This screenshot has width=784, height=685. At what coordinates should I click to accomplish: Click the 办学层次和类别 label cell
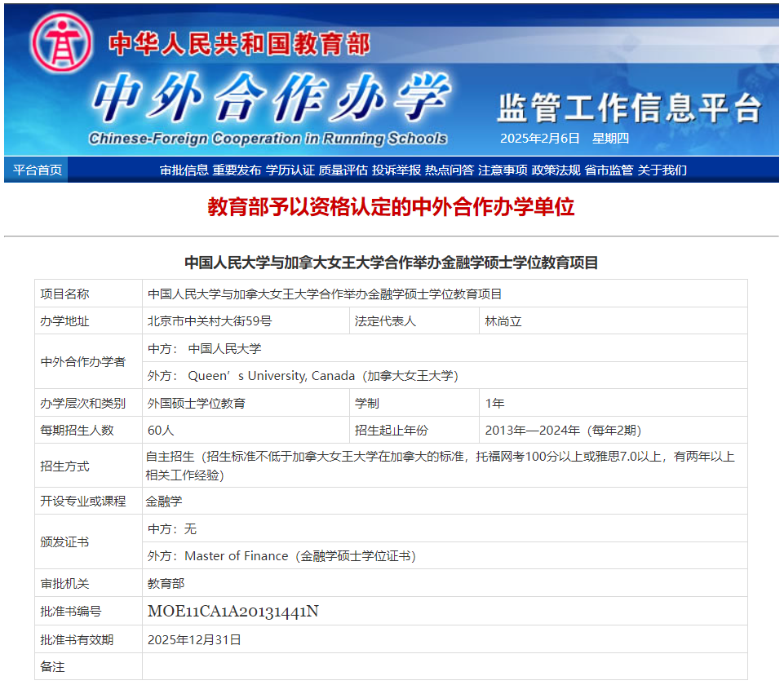point(88,403)
